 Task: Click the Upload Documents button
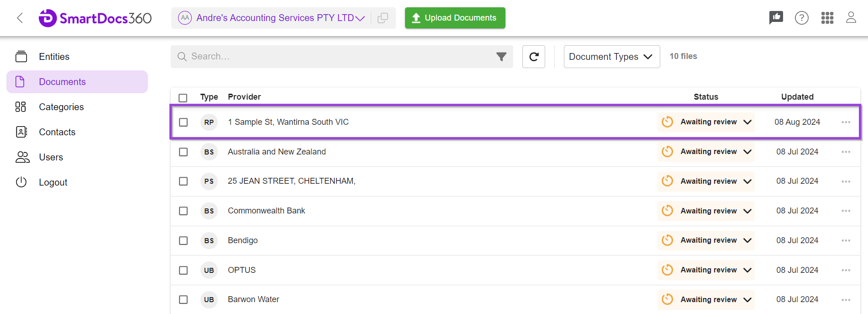pos(455,18)
